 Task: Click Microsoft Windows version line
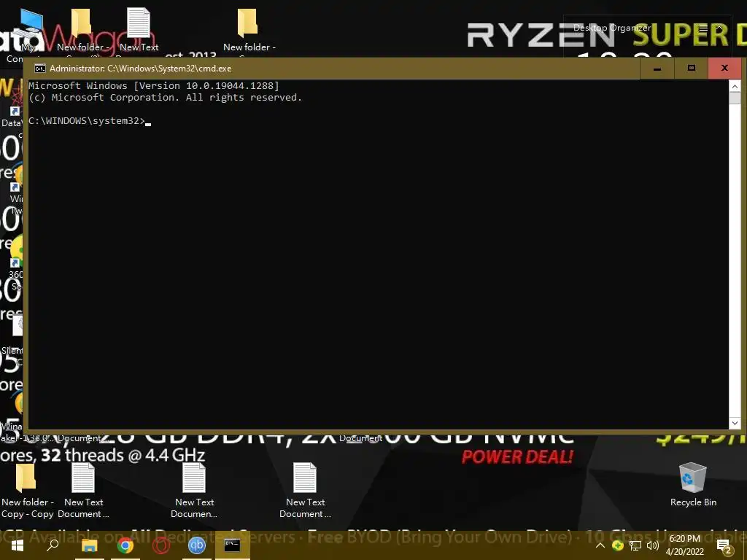154,86
